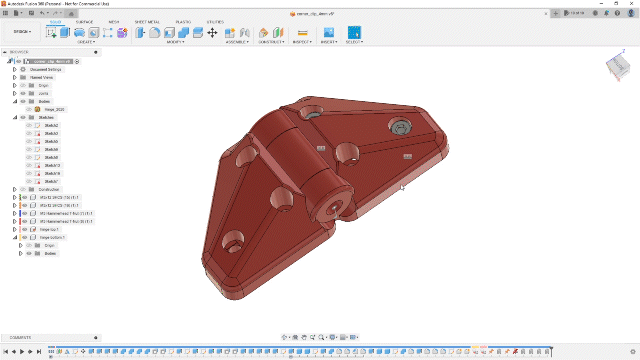The height and width of the screenshot is (360, 640).
Task: Select the Extrude tool
Action: click(65, 33)
